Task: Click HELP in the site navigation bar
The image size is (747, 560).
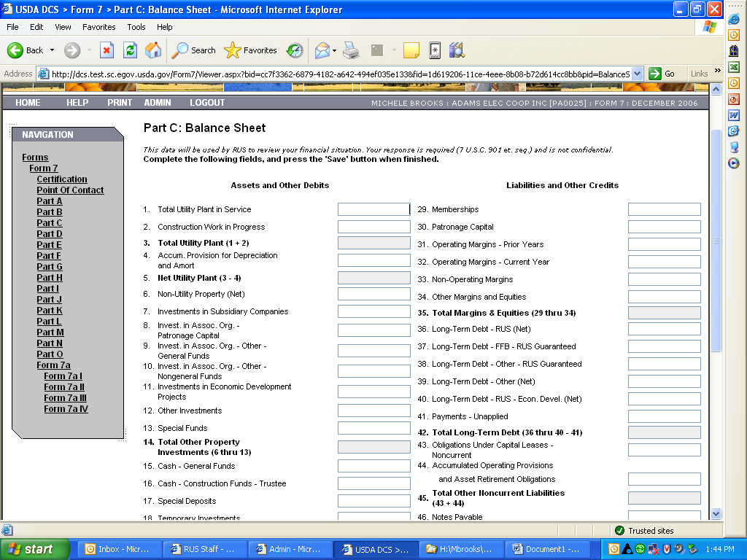Action: click(77, 103)
